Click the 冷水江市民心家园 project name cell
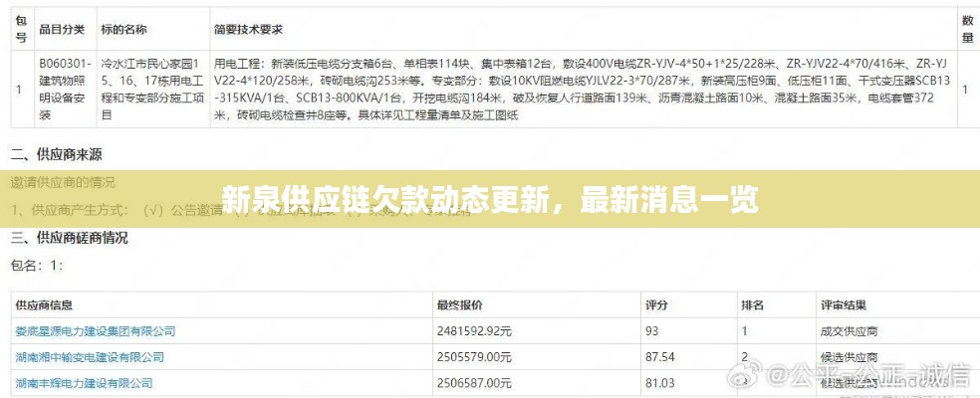Screen dimensions: 980x398 click(x=152, y=90)
